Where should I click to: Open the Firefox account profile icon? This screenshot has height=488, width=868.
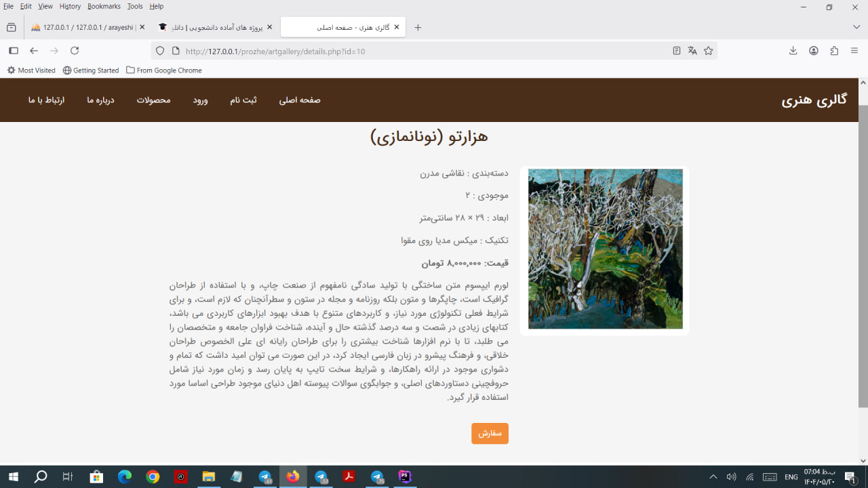[x=814, y=51]
